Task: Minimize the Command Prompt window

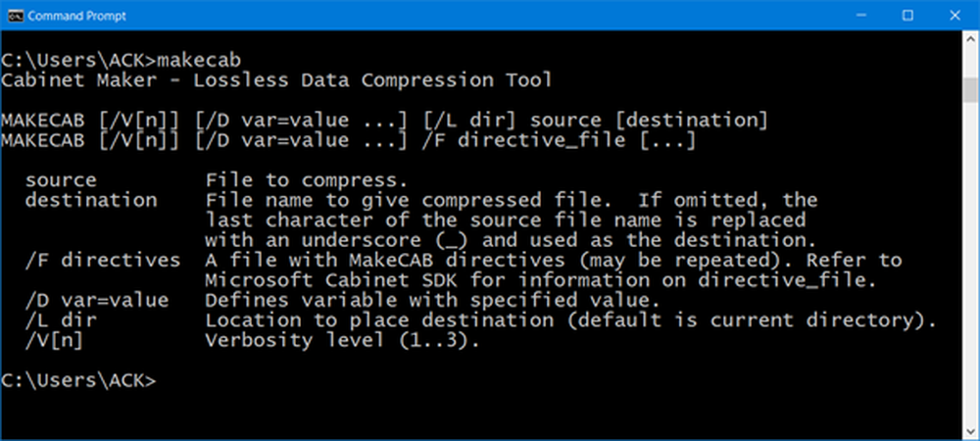Action: click(862, 15)
